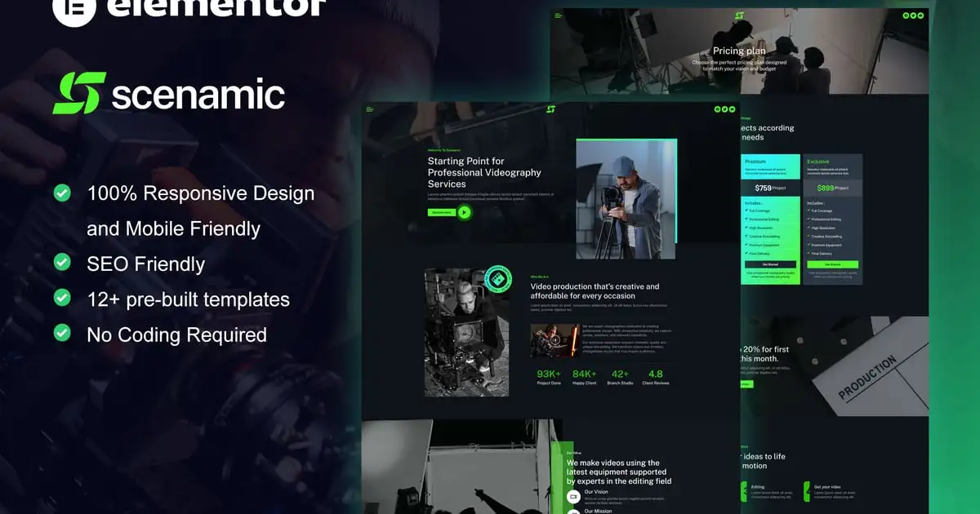Click Get Started in Premium card
Viewport: 980px width, 514px height.
[x=770, y=264]
